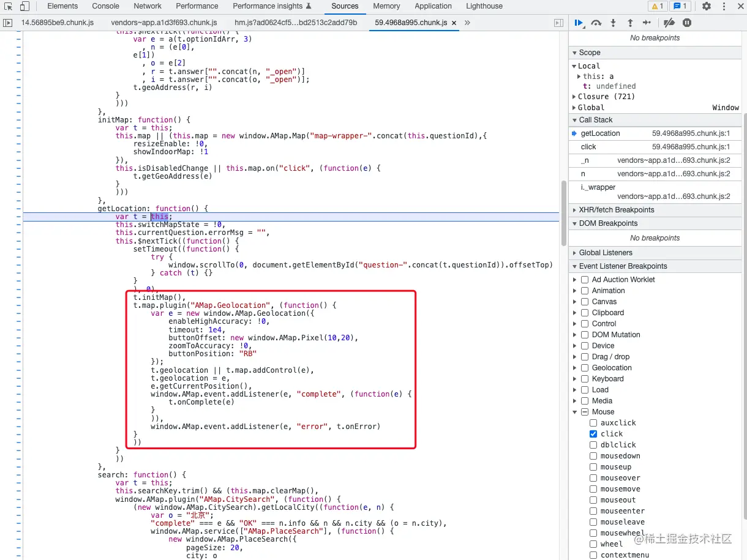Viewport: 747px width, 560px height.
Task: Resume script execution
Action: (x=579, y=23)
